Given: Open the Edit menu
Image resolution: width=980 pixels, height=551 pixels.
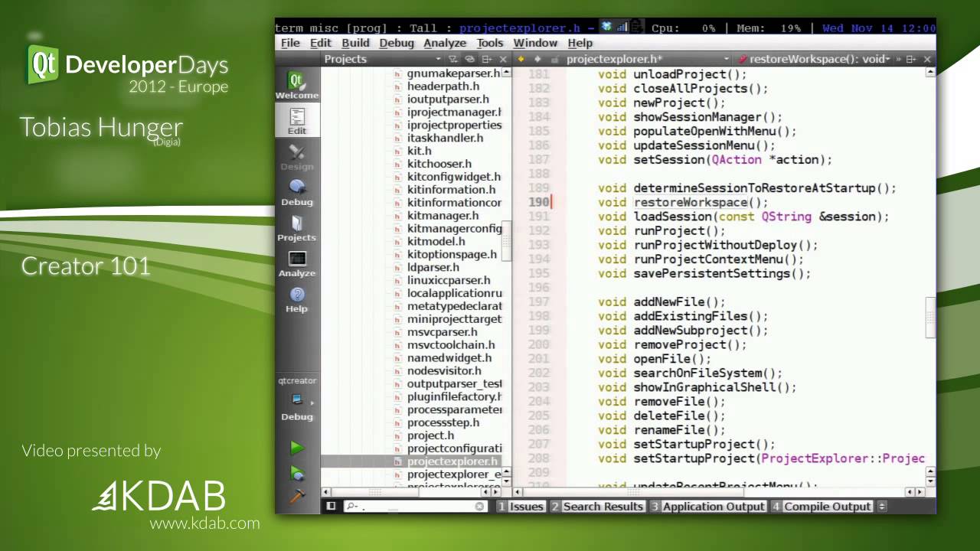Looking at the screenshot, I should point(321,43).
